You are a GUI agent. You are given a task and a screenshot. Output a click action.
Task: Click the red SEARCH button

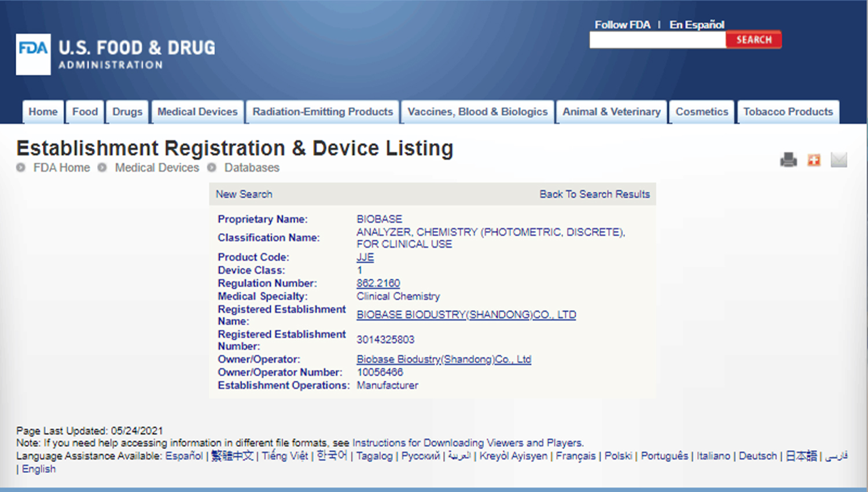[753, 40]
